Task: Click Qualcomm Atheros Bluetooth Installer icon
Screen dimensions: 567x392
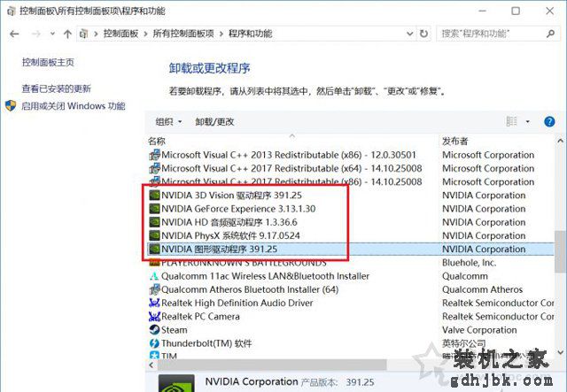Action: coord(154,289)
